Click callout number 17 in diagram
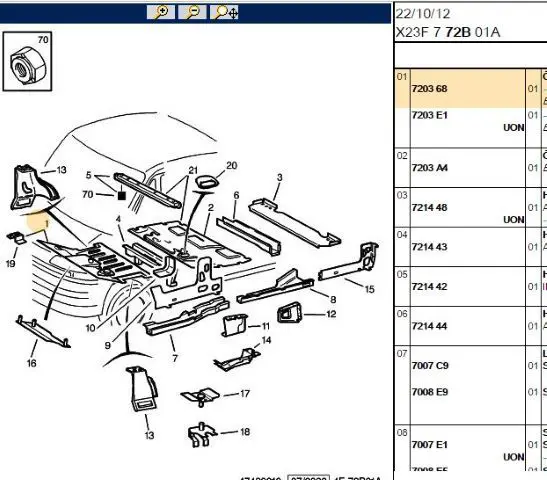Image resolution: width=547 pixels, height=480 pixels. point(245,394)
